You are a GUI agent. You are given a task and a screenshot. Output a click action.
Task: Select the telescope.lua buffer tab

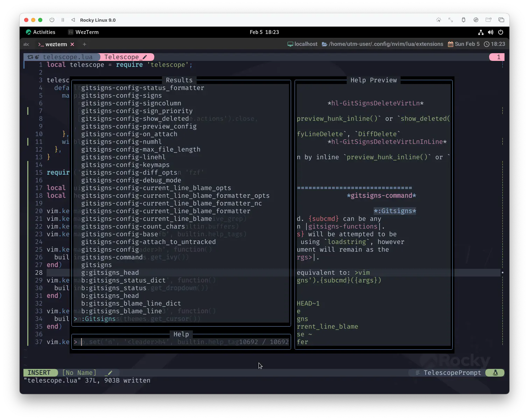tap(62, 57)
